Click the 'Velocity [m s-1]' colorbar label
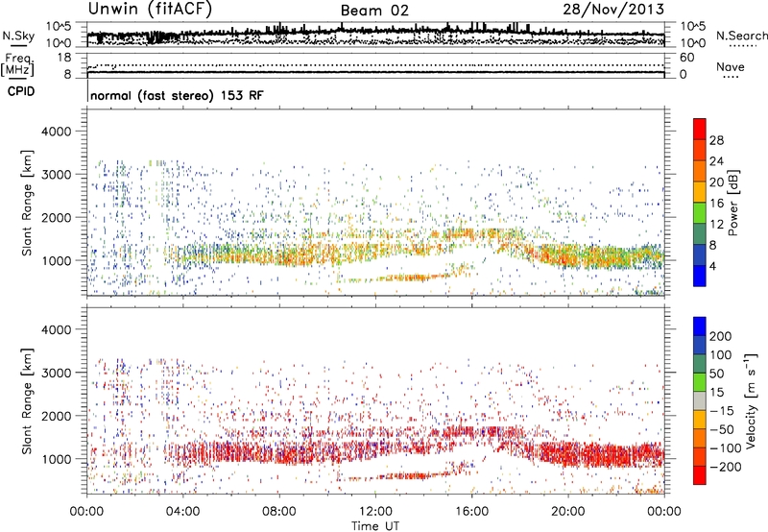 (x=751, y=401)
